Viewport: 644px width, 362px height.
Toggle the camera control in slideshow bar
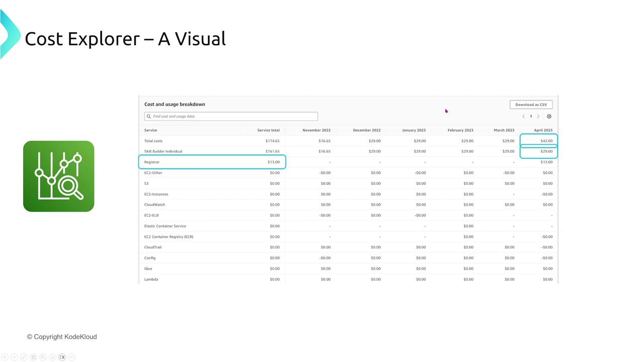tap(62, 357)
